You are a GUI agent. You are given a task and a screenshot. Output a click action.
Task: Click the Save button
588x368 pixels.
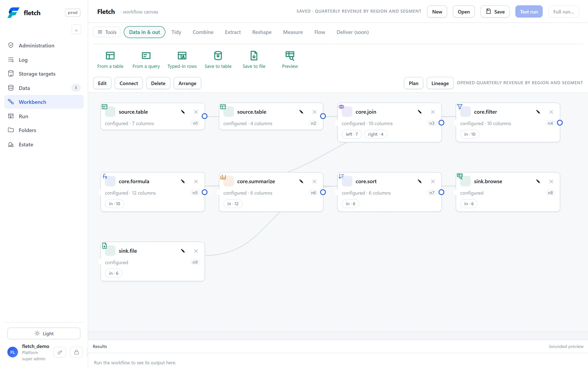(x=495, y=12)
